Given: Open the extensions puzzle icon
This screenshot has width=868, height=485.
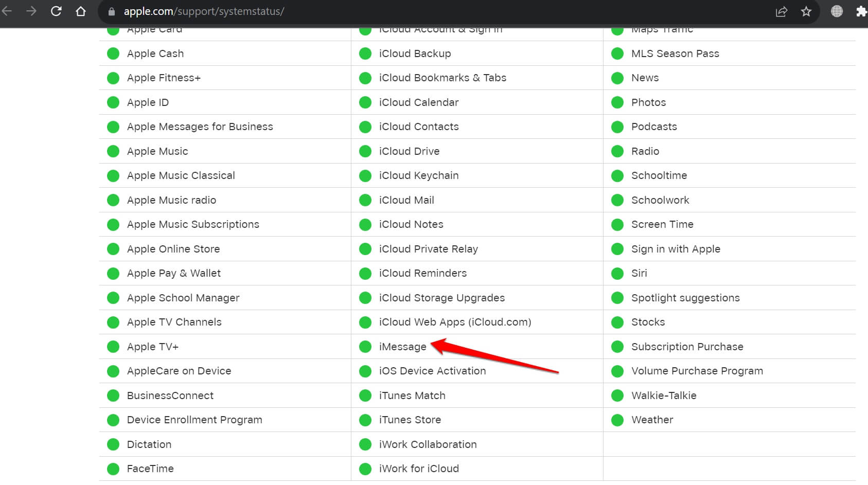Looking at the screenshot, I should coord(861,11).
